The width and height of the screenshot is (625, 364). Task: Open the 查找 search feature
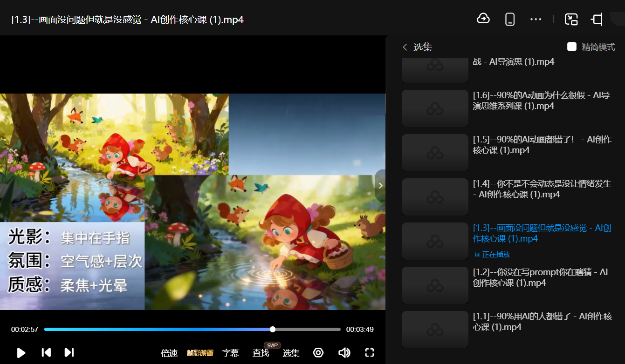point(261,353)
